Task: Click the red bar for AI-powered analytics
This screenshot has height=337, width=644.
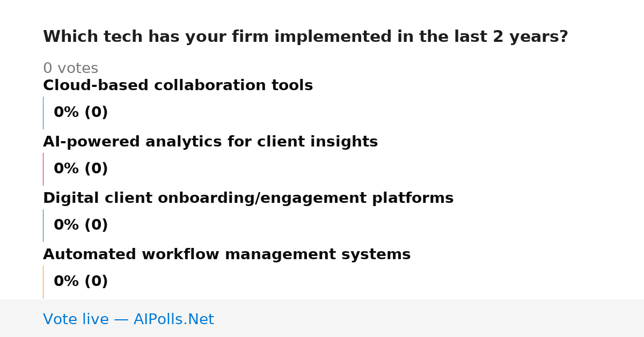Action: tap(43, 169)
